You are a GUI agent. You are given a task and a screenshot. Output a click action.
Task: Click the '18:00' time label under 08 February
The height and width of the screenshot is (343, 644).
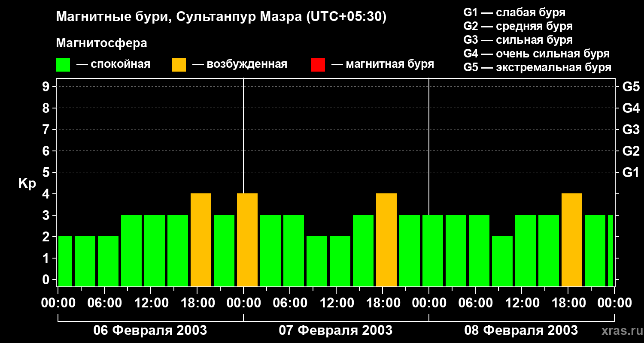(568, 303)
